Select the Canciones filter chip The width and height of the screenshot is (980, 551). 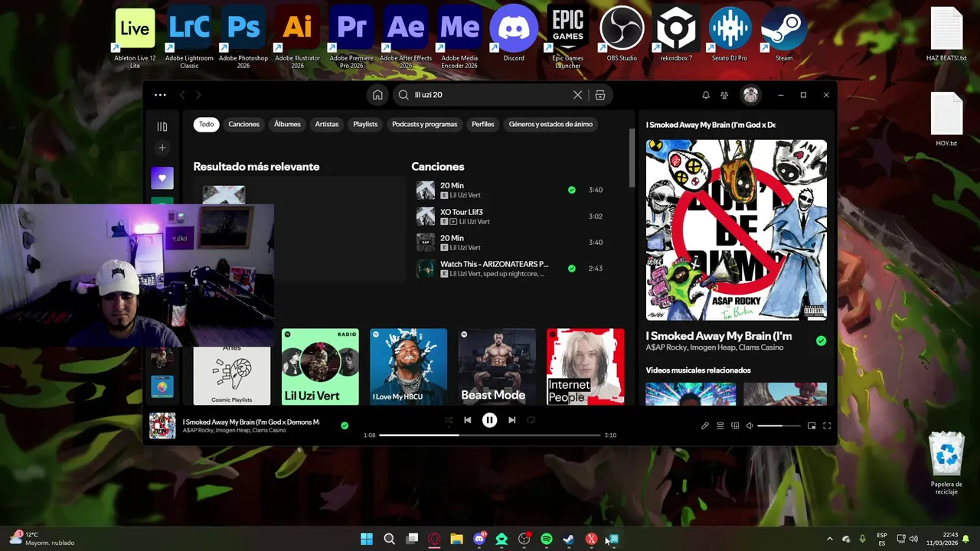pos(243,124)
